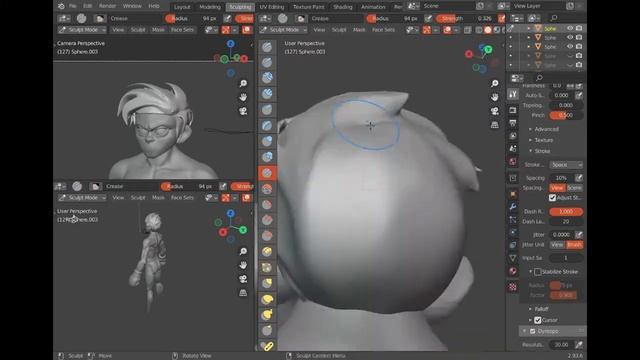The height and width of the screenshot is (360, 640).
Task: Select the Smooth brush tool
Action: 267,189
